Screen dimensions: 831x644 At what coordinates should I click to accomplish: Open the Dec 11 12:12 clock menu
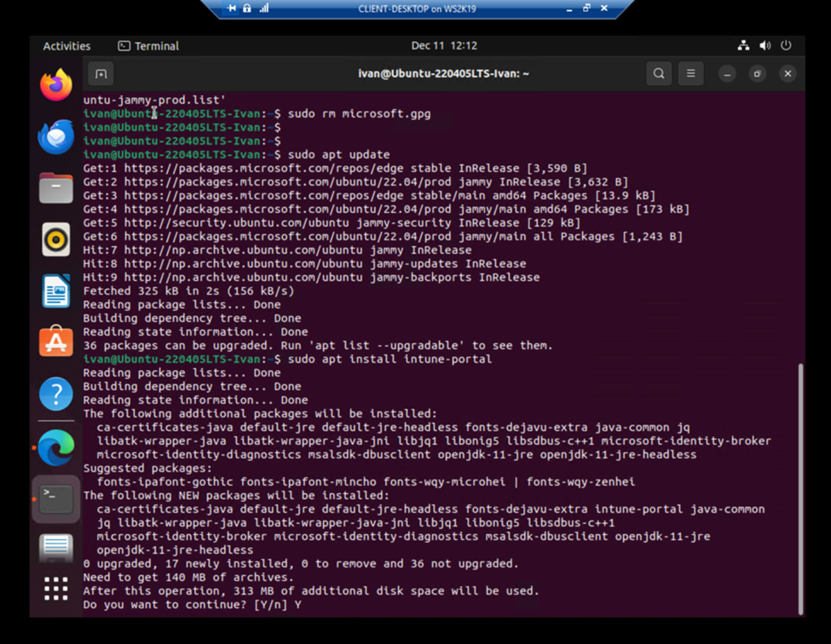[444, 45]
